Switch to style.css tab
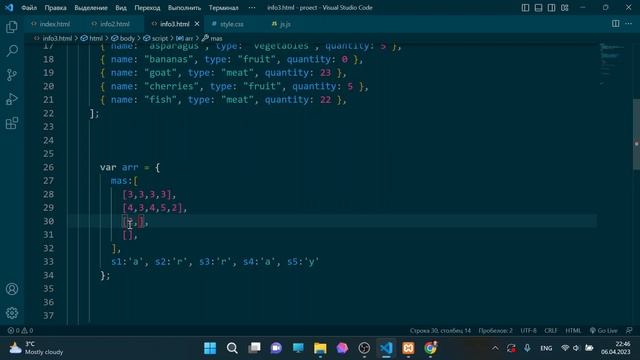 tap(231, 24)
